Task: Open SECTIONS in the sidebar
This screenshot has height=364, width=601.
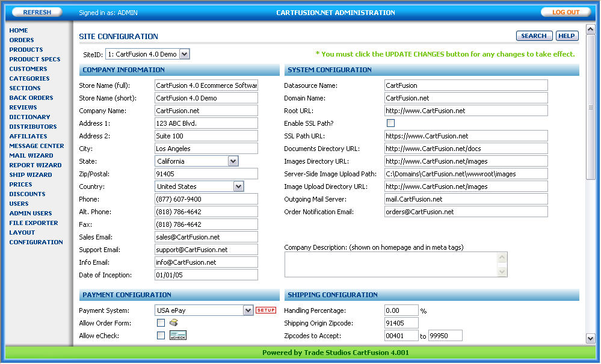Action: tap(25, 88)
